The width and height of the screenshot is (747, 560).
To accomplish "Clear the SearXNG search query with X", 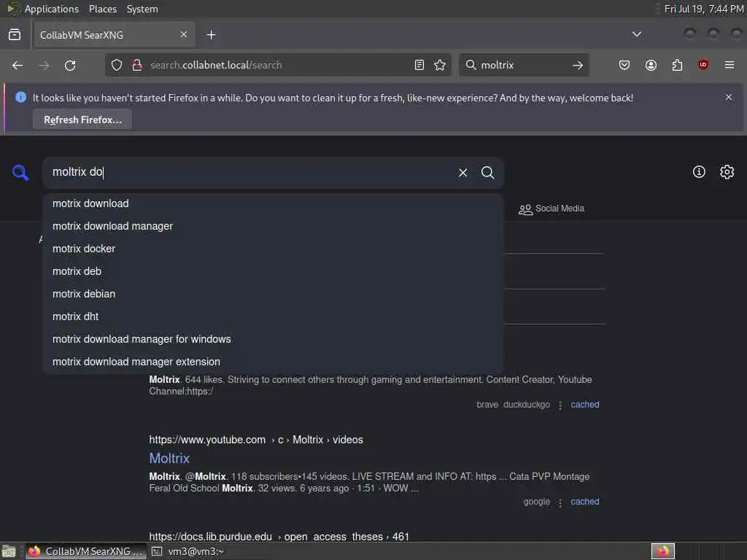I will (x=462, y=173).
